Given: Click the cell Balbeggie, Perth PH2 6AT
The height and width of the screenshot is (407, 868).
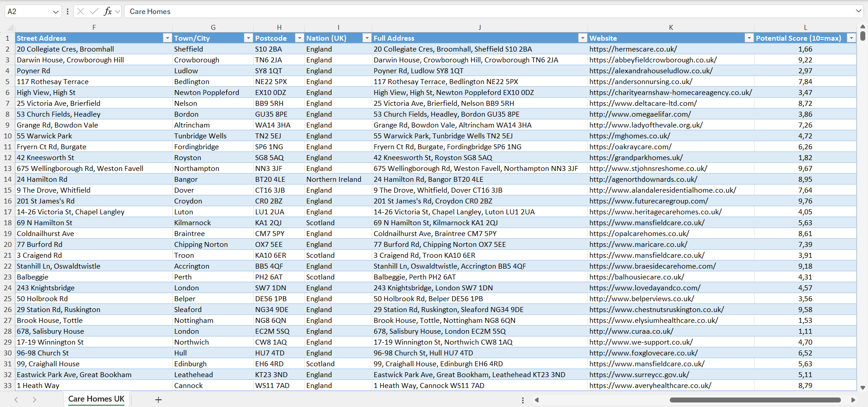Looking at the screenshot, I should [x=480, y=277].
